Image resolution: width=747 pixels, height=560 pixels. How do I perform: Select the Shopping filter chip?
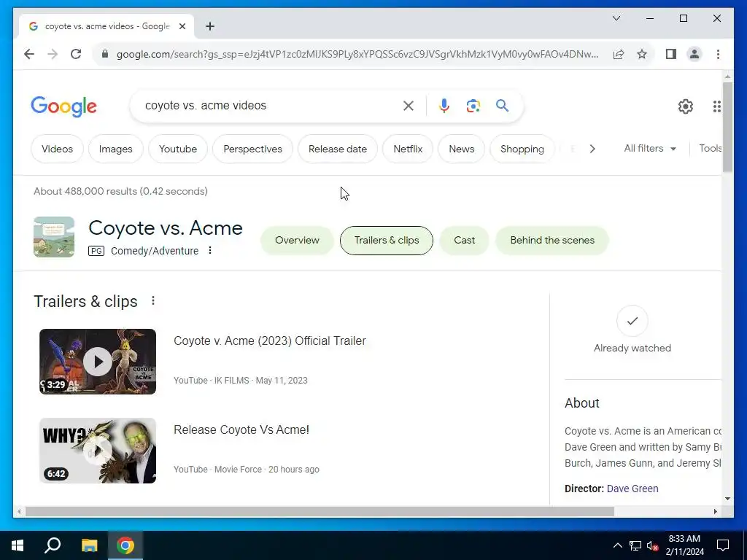point(522,149)
